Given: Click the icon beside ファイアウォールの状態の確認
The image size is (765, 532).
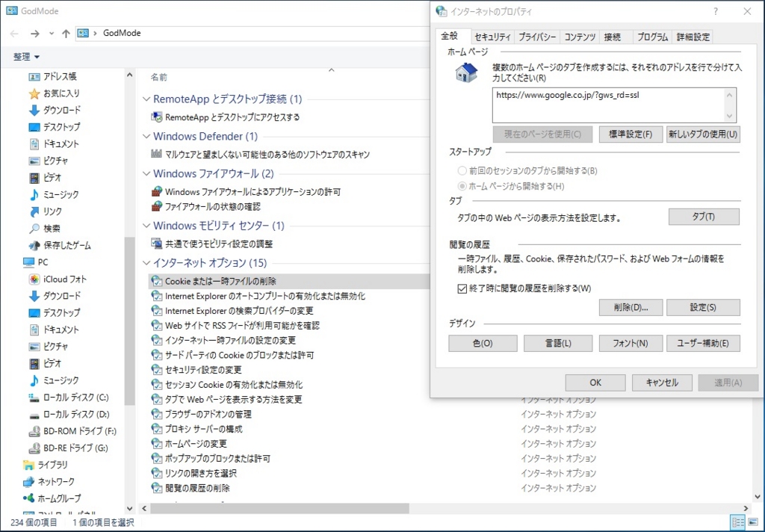Looking at the screenshot, I should (157, 206).
